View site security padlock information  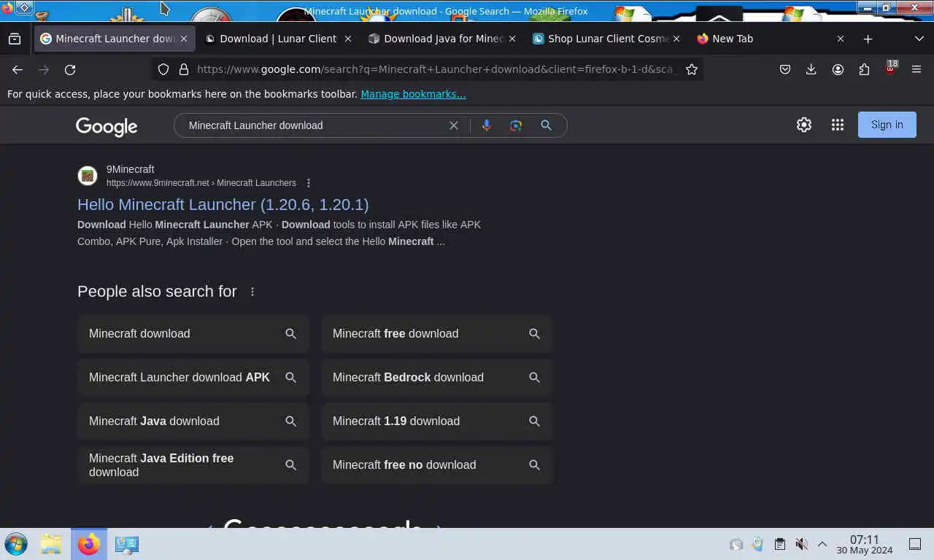point(183,69)
